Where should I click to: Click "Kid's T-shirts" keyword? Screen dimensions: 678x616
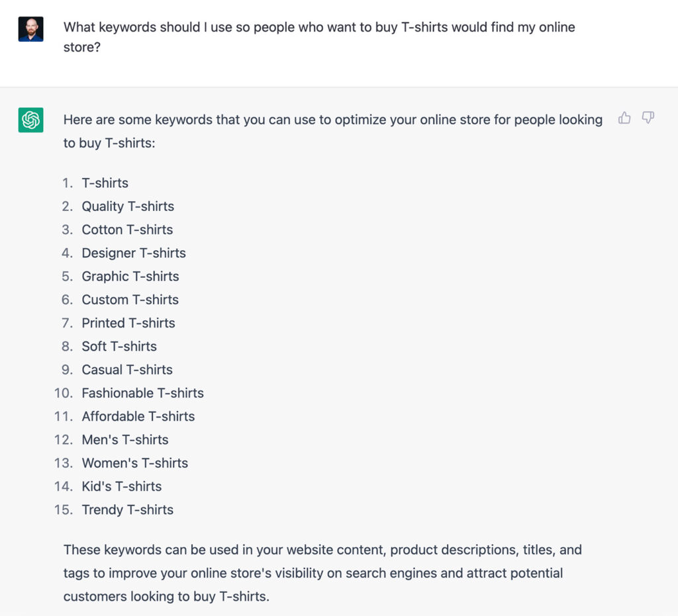(x=122, y=486)
